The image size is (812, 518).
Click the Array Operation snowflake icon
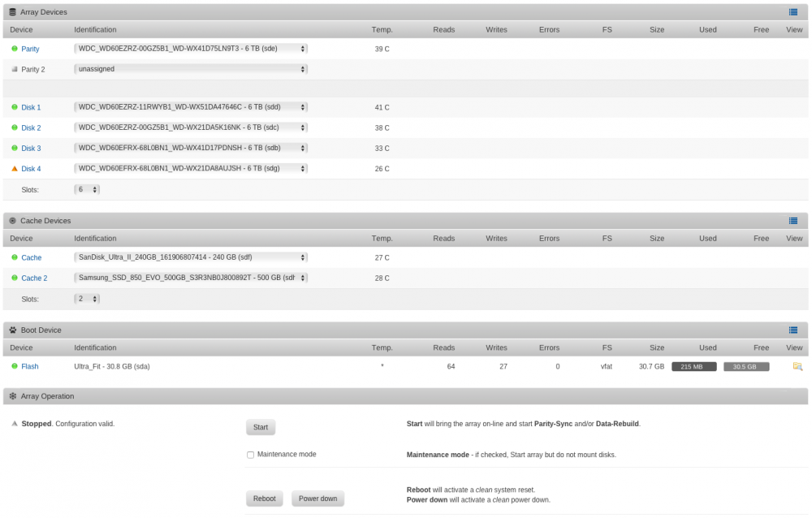point(12,396)
